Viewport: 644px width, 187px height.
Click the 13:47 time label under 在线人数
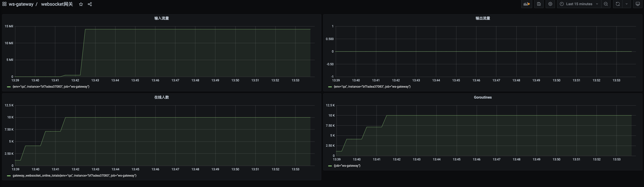point(175,169)
